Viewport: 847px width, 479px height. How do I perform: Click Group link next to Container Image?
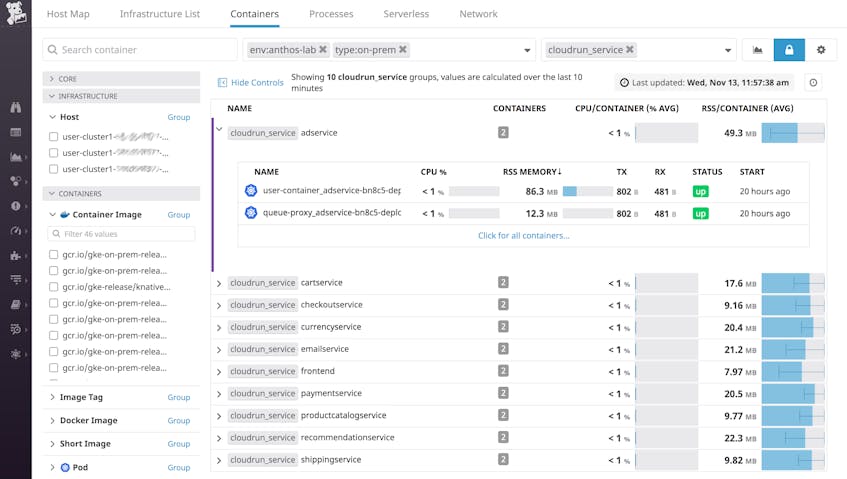click(179, 215)
